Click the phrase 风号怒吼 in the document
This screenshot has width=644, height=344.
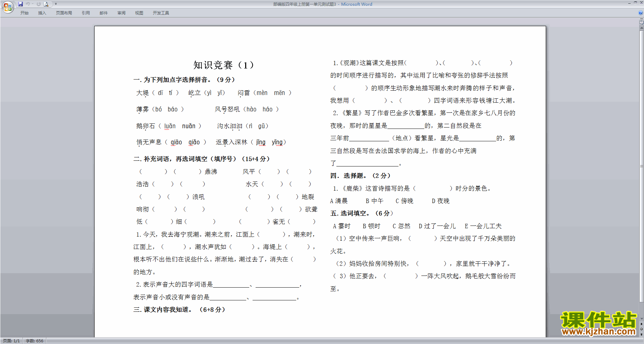(227, 109)
